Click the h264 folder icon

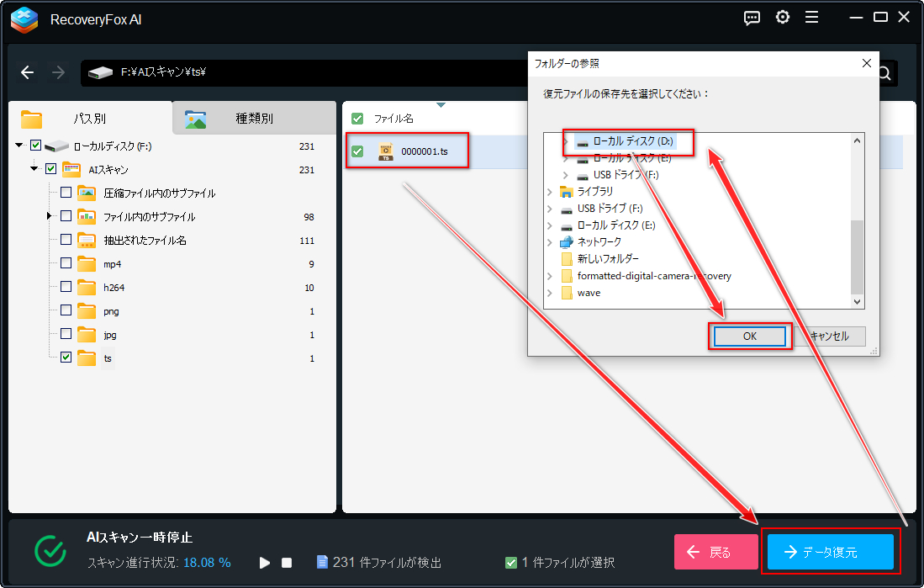[87, 287]
